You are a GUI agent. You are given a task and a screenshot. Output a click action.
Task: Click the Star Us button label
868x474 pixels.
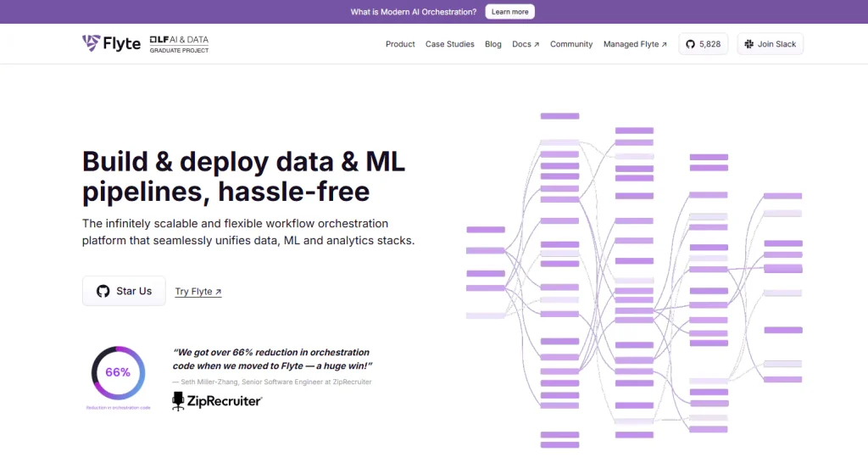click(x=134, y=291)
